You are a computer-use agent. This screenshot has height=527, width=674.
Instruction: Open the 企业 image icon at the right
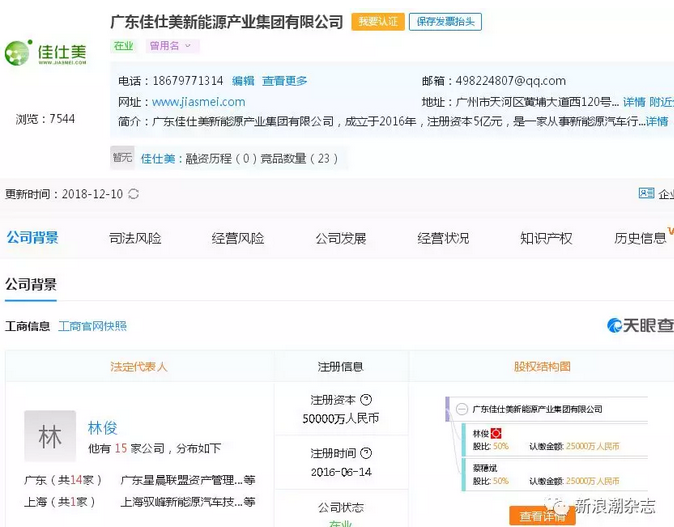(646, 193)
